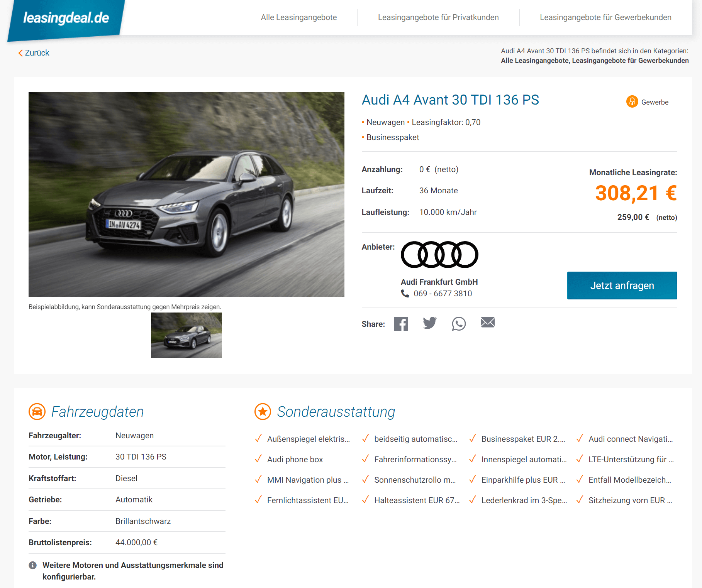Open breadcrumb link Leasingangebote für Gewerbekunden
This screenshot has height=588, width=702.
pos(630,61)
